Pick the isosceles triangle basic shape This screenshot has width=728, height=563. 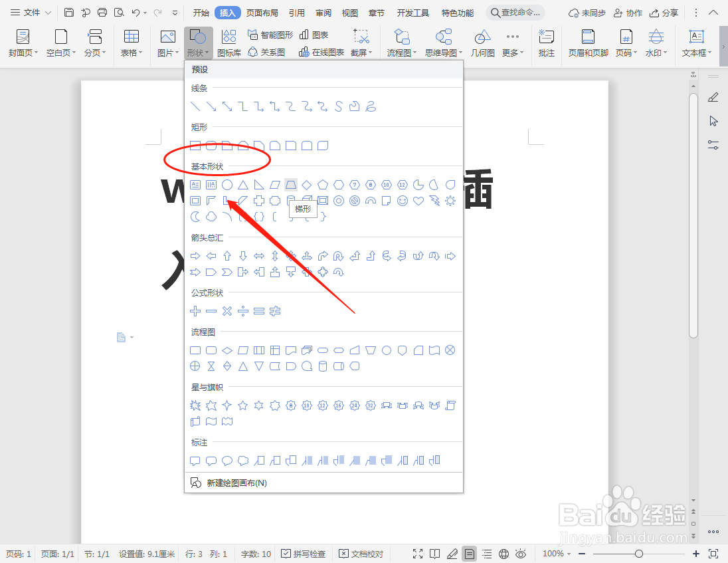tap(243, 185)
